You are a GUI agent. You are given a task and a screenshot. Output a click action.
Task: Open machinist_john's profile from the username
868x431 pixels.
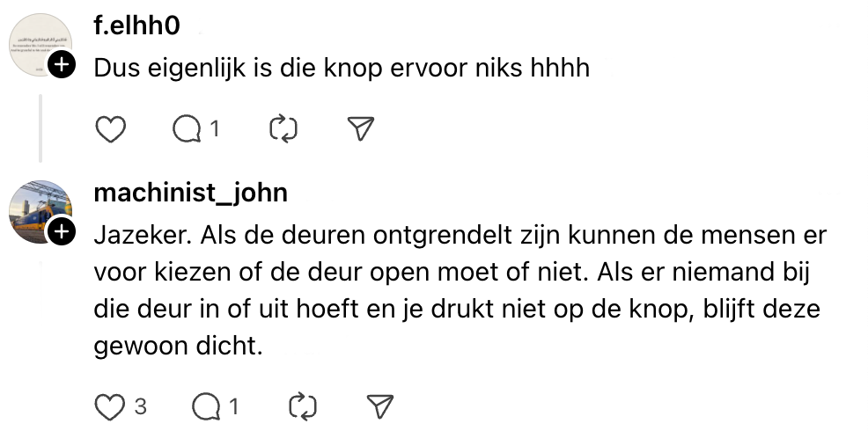click(190, 192)
